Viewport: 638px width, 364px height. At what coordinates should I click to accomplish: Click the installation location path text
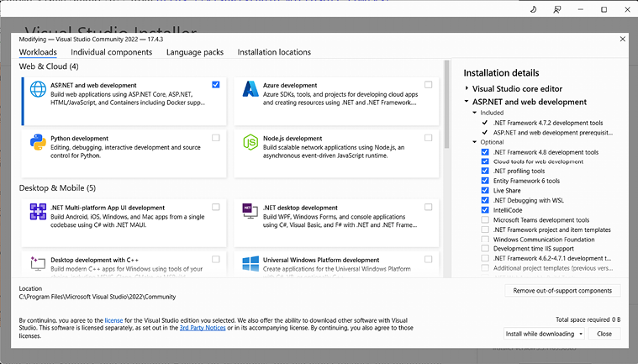click(98, 297)
